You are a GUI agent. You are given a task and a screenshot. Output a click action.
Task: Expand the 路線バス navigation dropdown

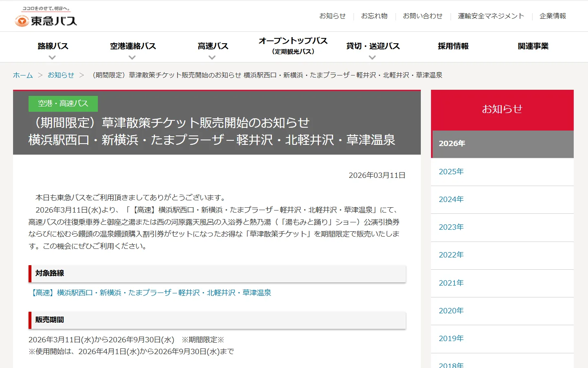pos(52,46)
